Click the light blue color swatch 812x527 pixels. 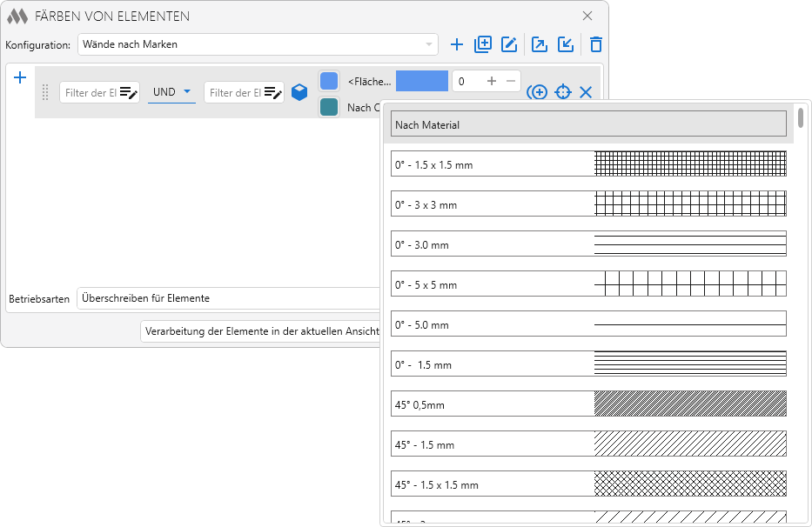(329, 81)
